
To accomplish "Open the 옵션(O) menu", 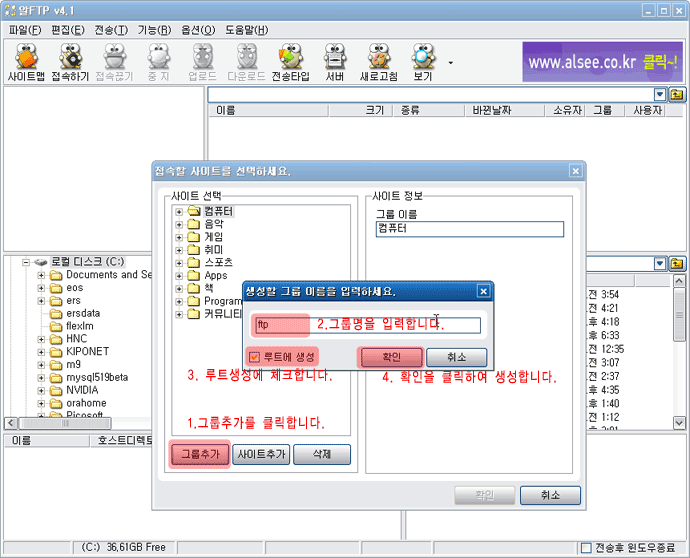I will coord(197,30).
